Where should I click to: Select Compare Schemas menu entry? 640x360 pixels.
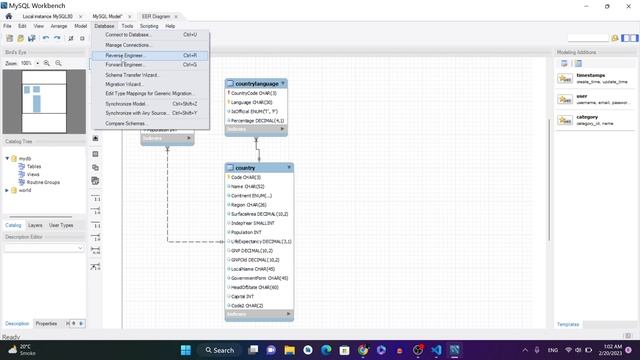(150, 124)
